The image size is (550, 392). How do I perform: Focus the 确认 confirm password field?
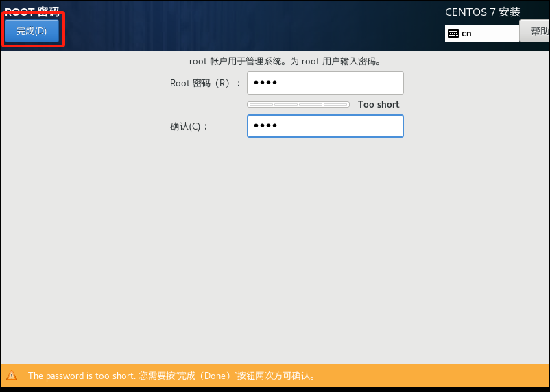point(325,126)
